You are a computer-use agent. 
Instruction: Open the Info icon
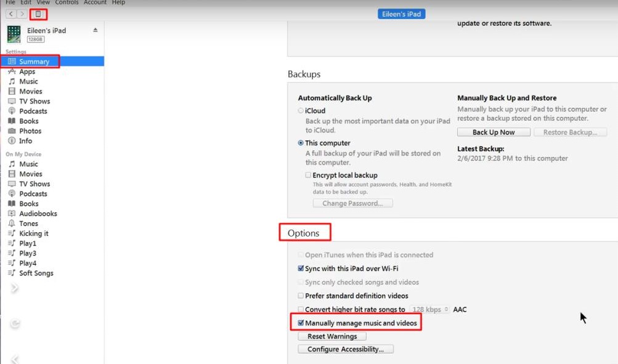12,140
